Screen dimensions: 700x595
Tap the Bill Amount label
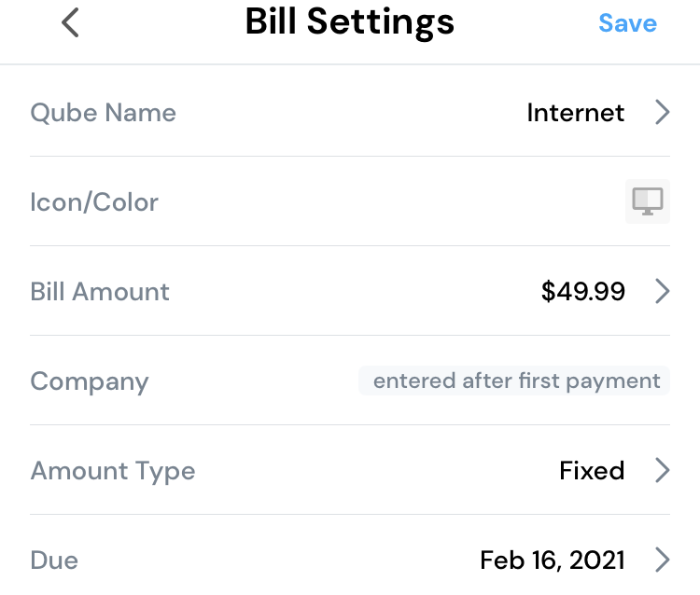[100, 292]
